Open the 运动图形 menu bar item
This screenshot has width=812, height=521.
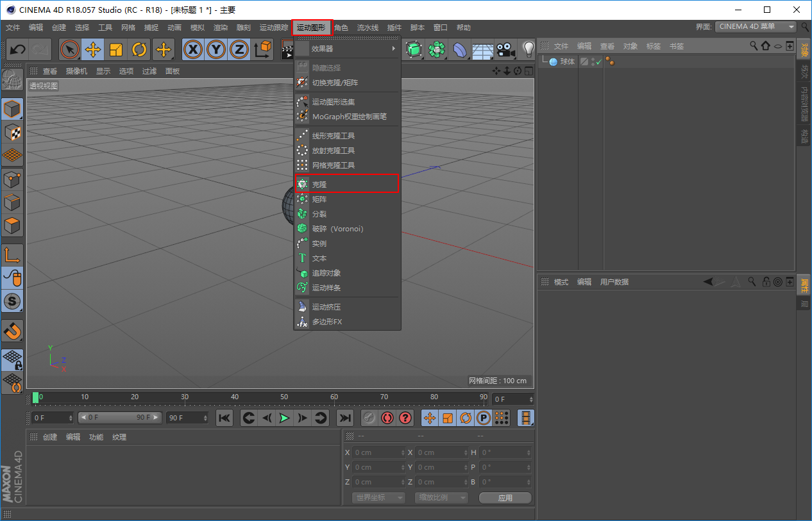(312, 28)
